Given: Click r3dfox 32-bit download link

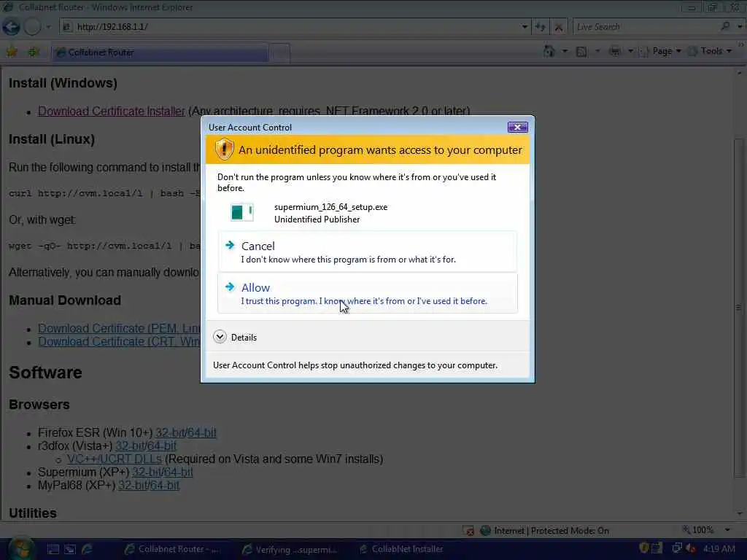Looking at the screenshot, I should 128,446.
